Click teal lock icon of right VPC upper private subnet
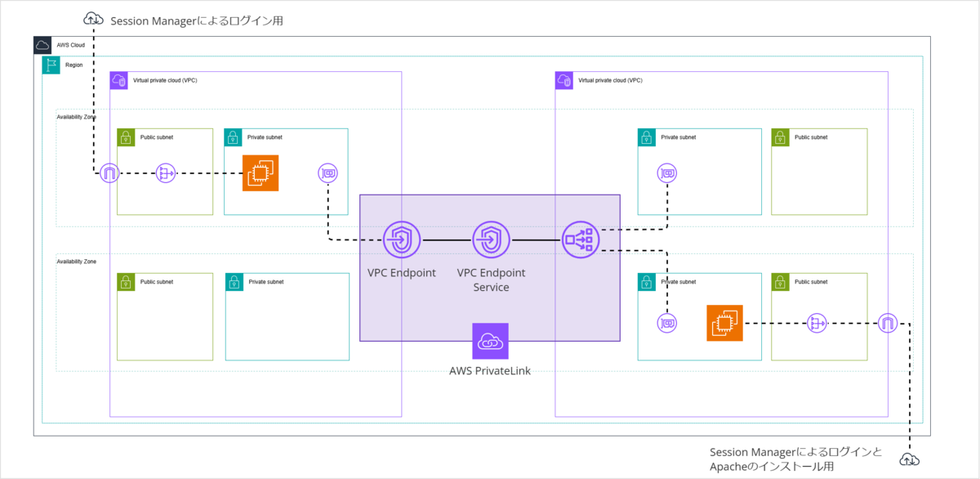980x479 pixels. click(647, 137)
